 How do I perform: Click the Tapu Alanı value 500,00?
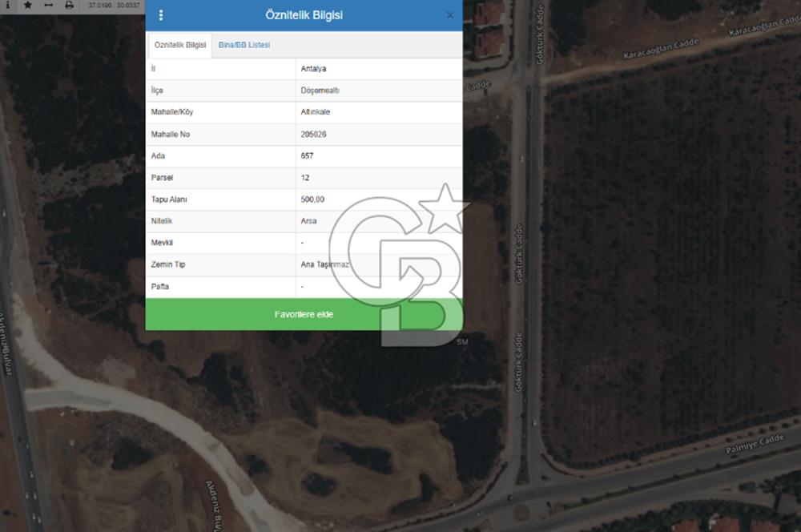(x=312, y=199)
